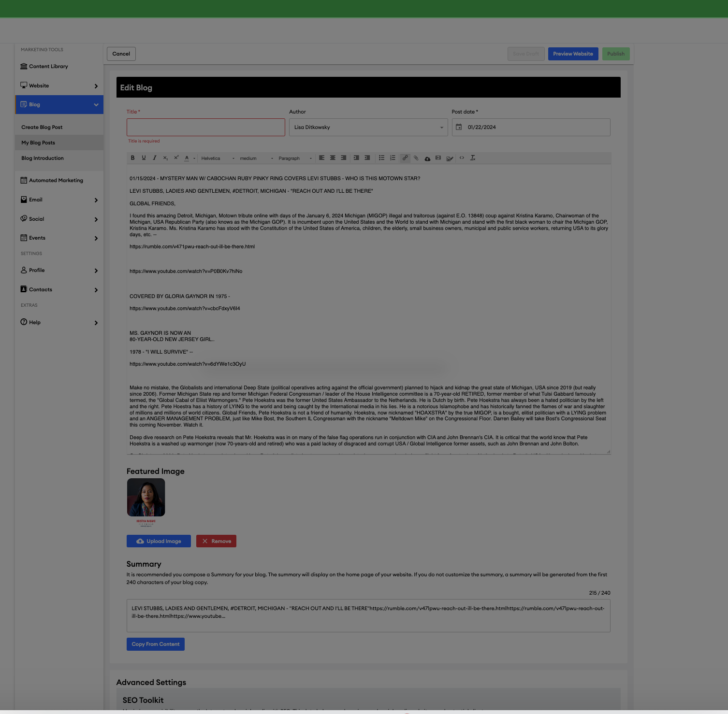The width and height of the screenshot is (728, 714).
Task: Toggle bold formatting in editor toolbar
Action: tap(133, 158)
